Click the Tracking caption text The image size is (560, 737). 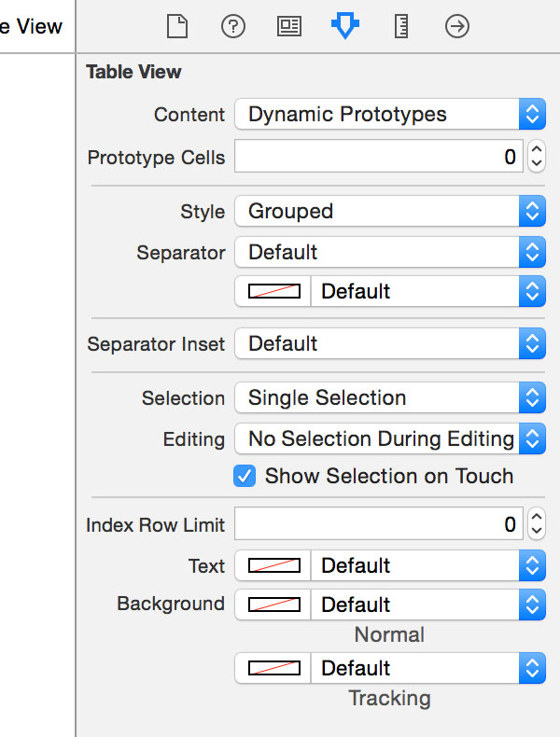[390, 698]
